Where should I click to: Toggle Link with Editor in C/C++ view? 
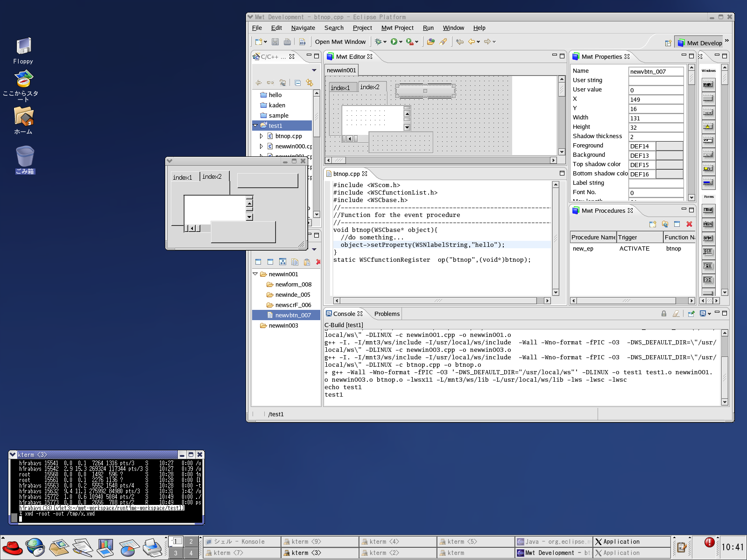[x=309, y=83]
